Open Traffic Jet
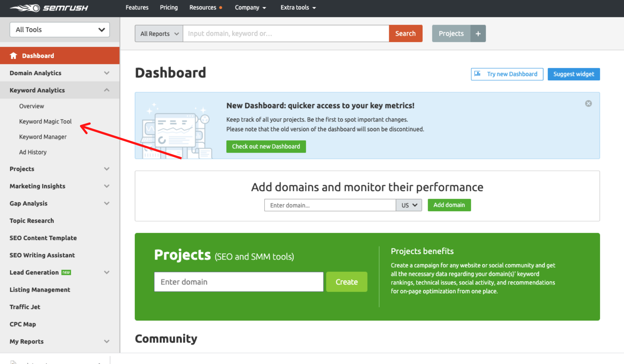 (25, 307)
